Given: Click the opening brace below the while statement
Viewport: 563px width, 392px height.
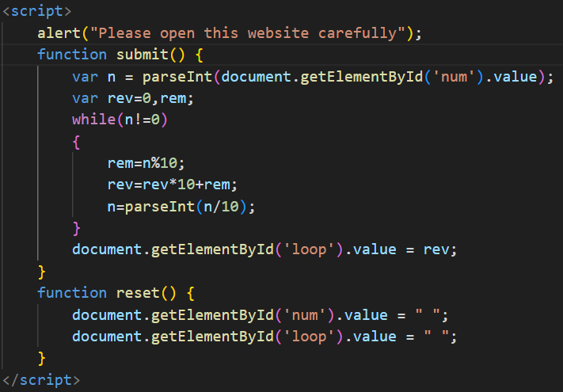Looking at the screenshot, I should pos(77,142).
